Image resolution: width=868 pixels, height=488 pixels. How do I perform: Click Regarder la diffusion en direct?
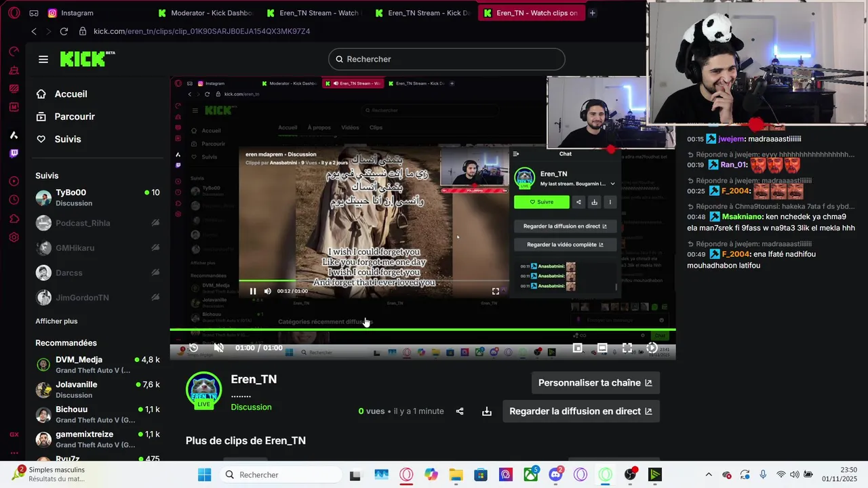point(581,411)
